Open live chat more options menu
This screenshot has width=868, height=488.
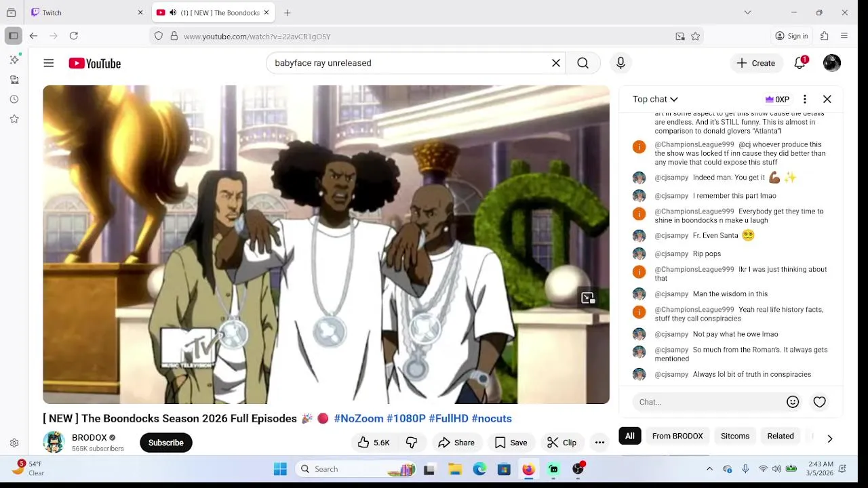[x=805, y=99]
